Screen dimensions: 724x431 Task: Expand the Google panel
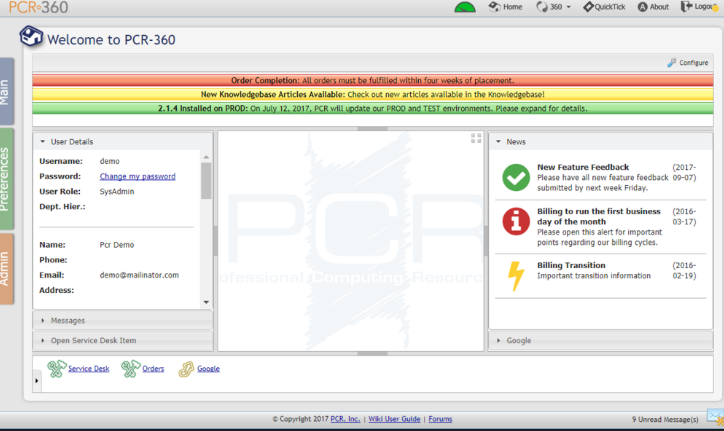click(x=518, y=340)
